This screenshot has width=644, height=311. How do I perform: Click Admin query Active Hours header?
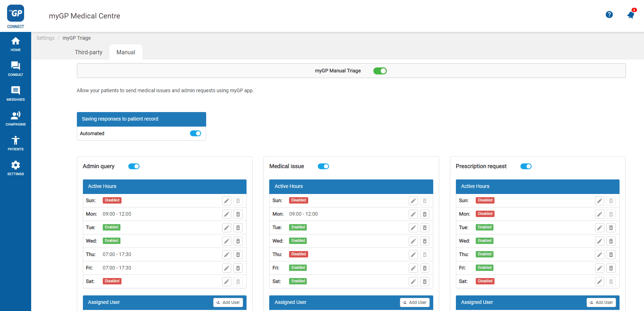pyautogui.click(x=165, y=187)
